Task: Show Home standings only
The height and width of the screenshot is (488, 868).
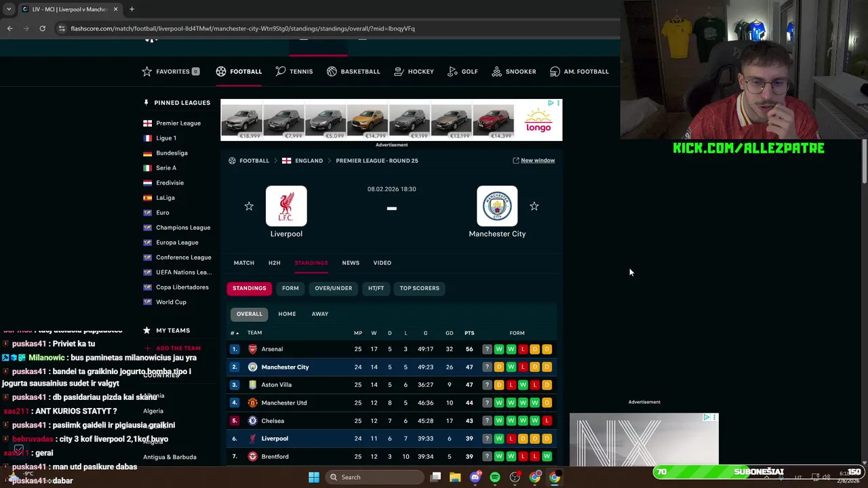Action: pos(287,314)
